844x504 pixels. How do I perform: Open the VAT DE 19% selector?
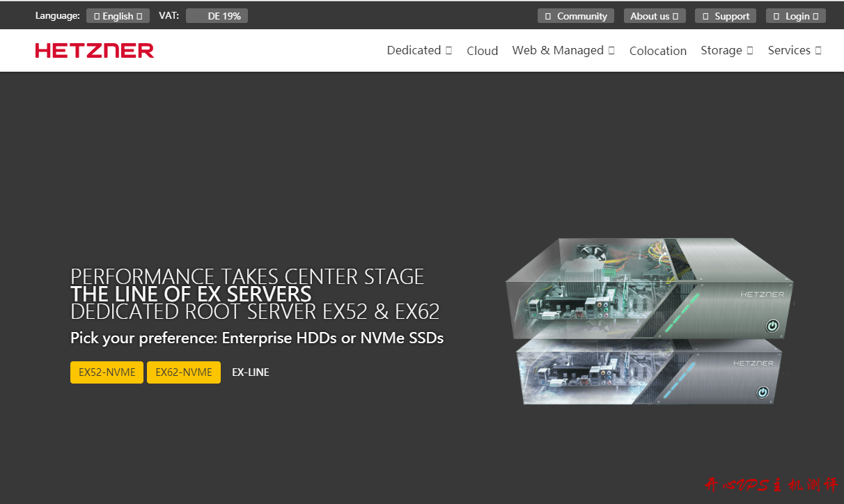click(217, 16)
